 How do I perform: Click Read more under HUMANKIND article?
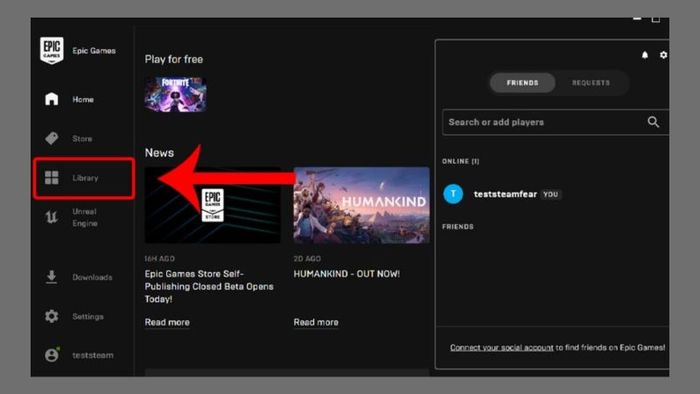316,322
